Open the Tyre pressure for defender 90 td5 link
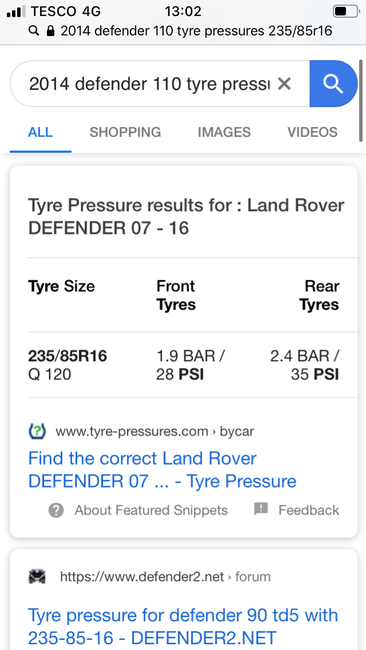The image size is (366, 650). [183, 626]
